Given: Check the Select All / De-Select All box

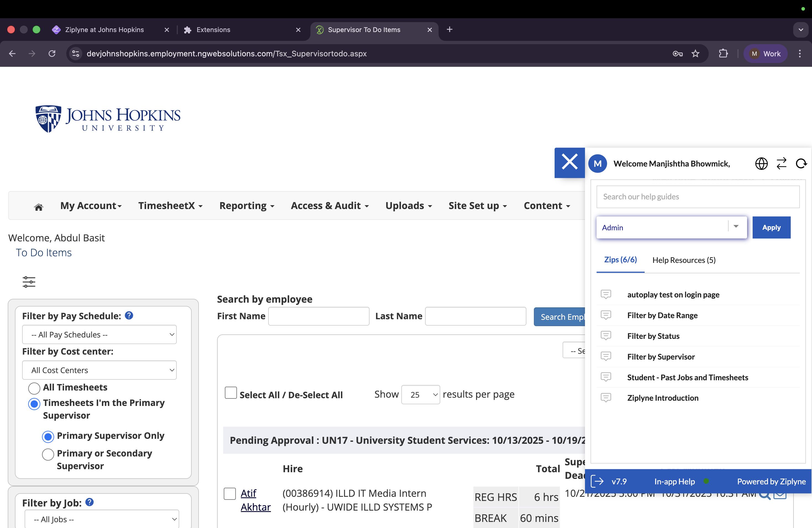Looking at the screenshot, I should 231,393.
